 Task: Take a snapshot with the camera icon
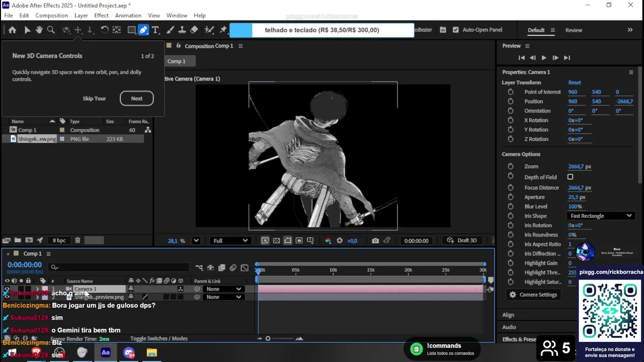coord(375,241)
